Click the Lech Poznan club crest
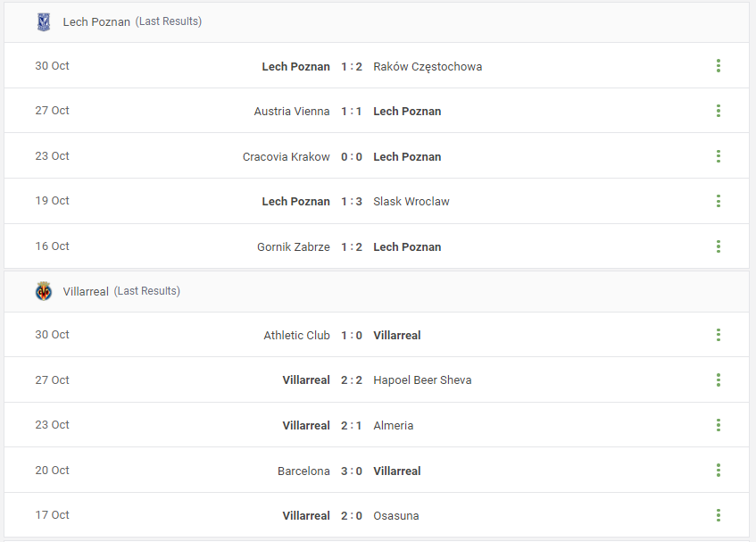Screen dimensions: 756x542 pos(44,21)
